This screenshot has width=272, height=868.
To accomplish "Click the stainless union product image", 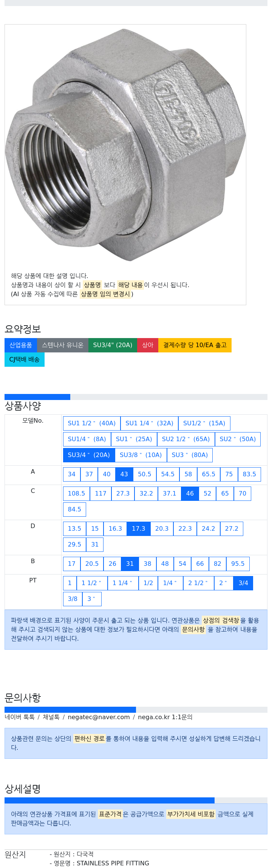I will (125, 145).
